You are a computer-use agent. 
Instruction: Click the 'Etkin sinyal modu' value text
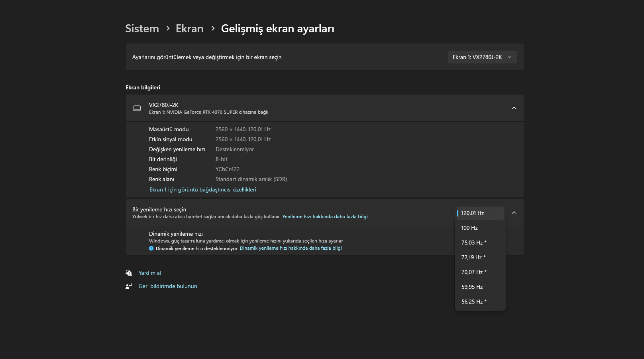tap(243, 139)
